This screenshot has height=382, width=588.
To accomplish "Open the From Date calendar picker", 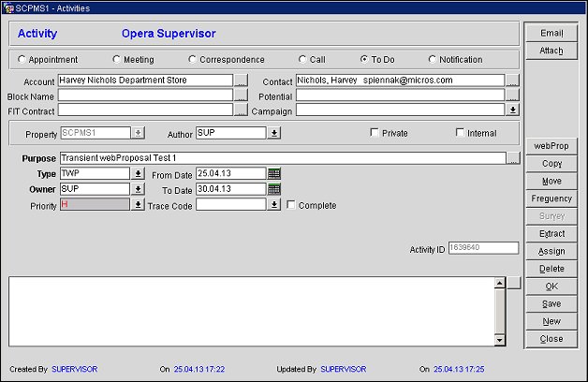I will click(x=274, y=173).
